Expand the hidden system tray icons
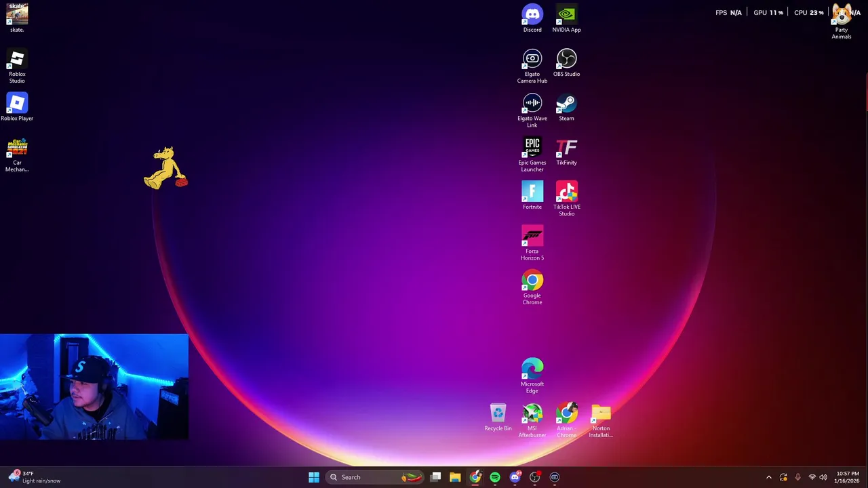This screenshot has height=488, width=868. [x=768, y=477]
